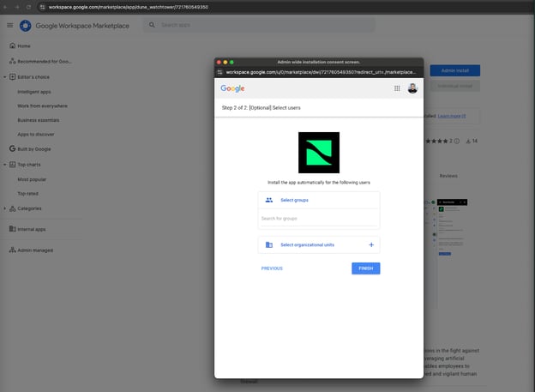Click Search apps field in Marketplace
535x392 pixels.
[258, 25]
